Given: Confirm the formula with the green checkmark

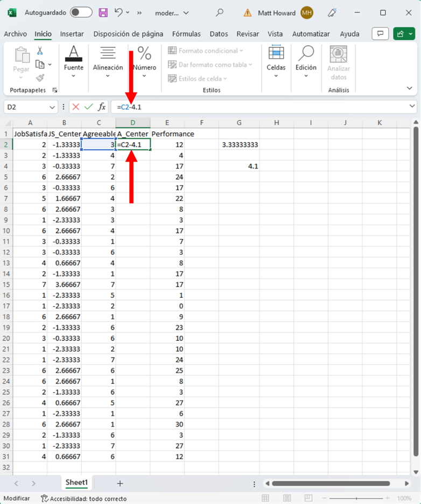Looking at the screenshot, I should pyautogui.click(x=89, y=107).
